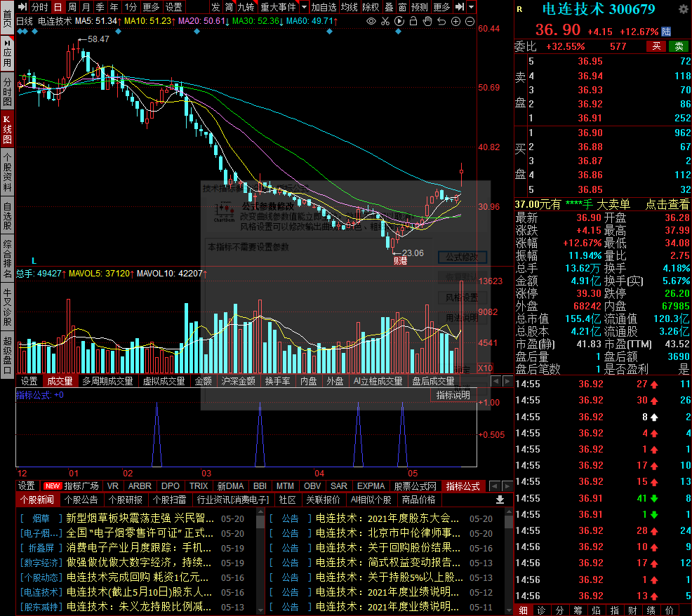Image resolution: width=692 pixels, height=616 pixels.
Task: Open 超级盘口 in left sidebar
Action: [7, 355]
